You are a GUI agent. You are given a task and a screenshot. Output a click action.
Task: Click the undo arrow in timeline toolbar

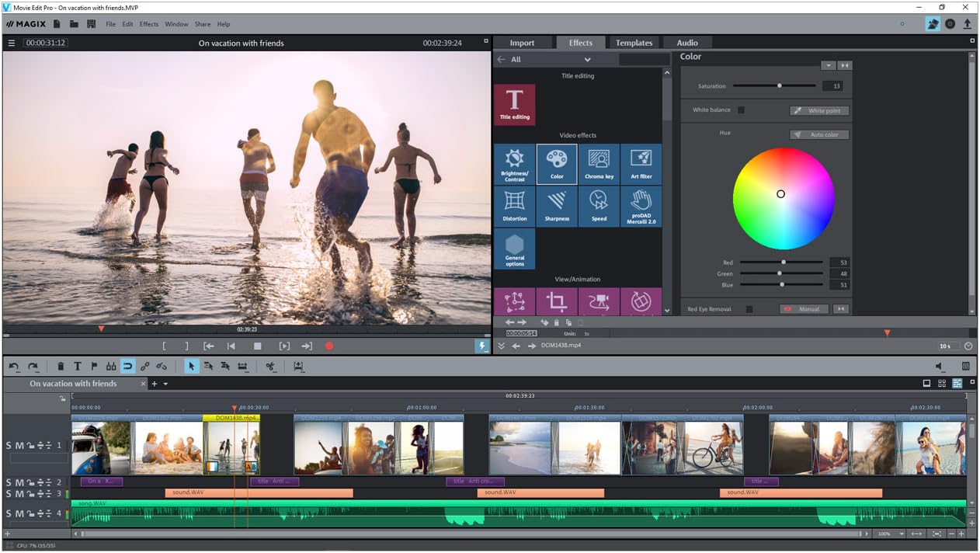14,367
